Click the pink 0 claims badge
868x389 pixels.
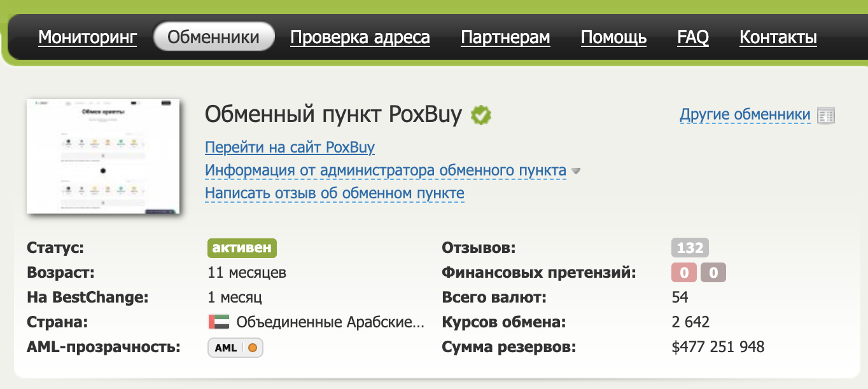click(684, 273)
